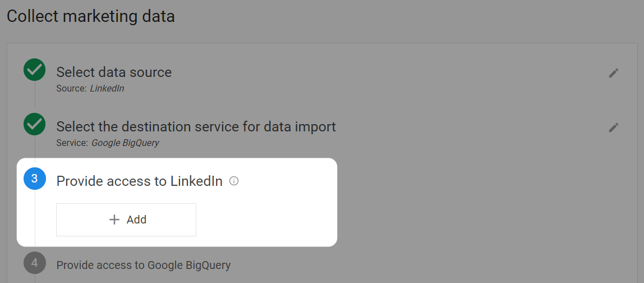The image size is (644, 283).
Task: Select the gray step 4 circle
Action: pos(35,262)
